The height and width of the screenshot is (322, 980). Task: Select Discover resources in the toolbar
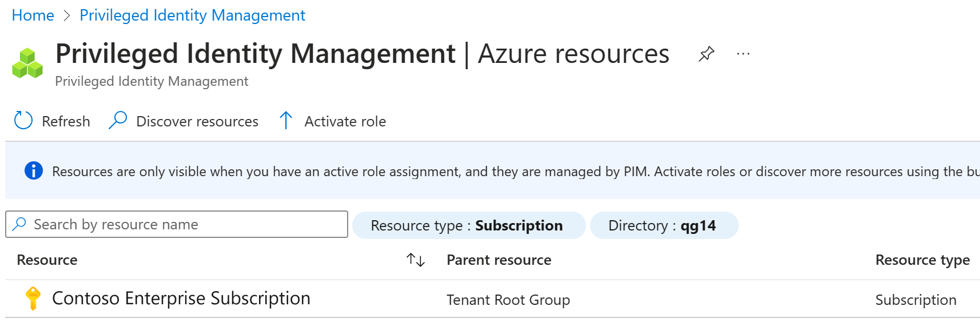(x=197, y=121)
